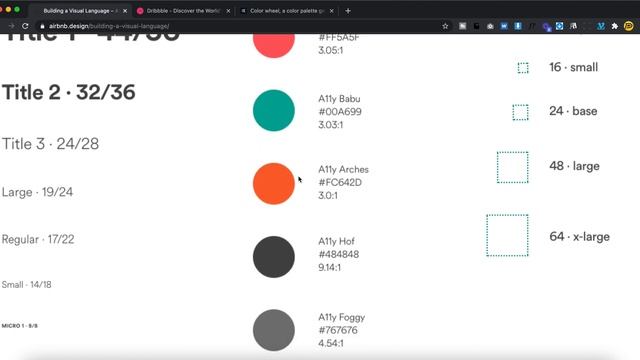
Task: Click the 4.54:1 contrast ratio
Action: click(x=331, y=343)
